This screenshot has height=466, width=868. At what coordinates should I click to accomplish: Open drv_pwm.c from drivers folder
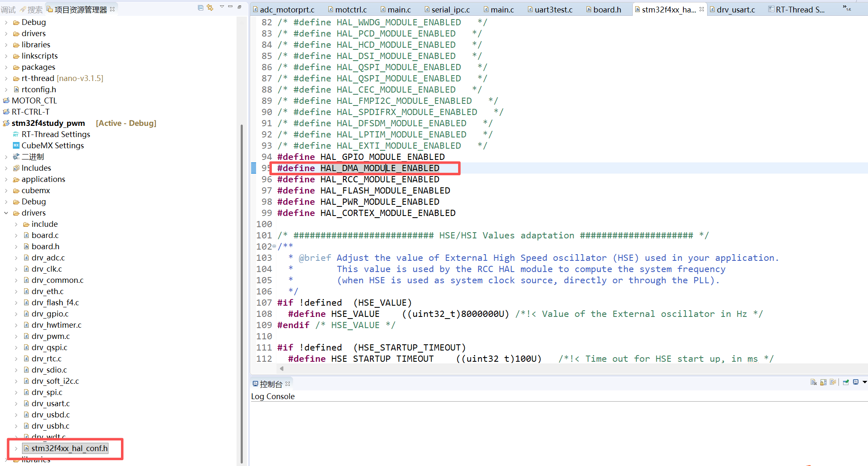[50, 336]
